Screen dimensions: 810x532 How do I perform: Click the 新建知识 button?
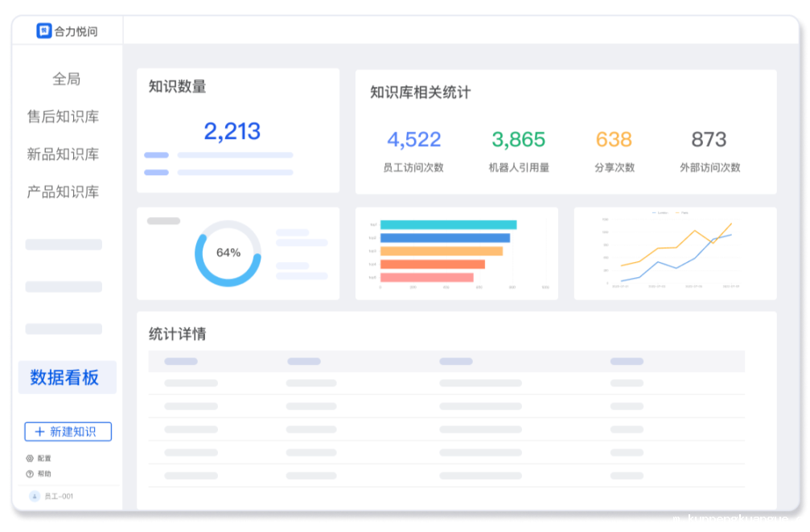tap(68, 432)
